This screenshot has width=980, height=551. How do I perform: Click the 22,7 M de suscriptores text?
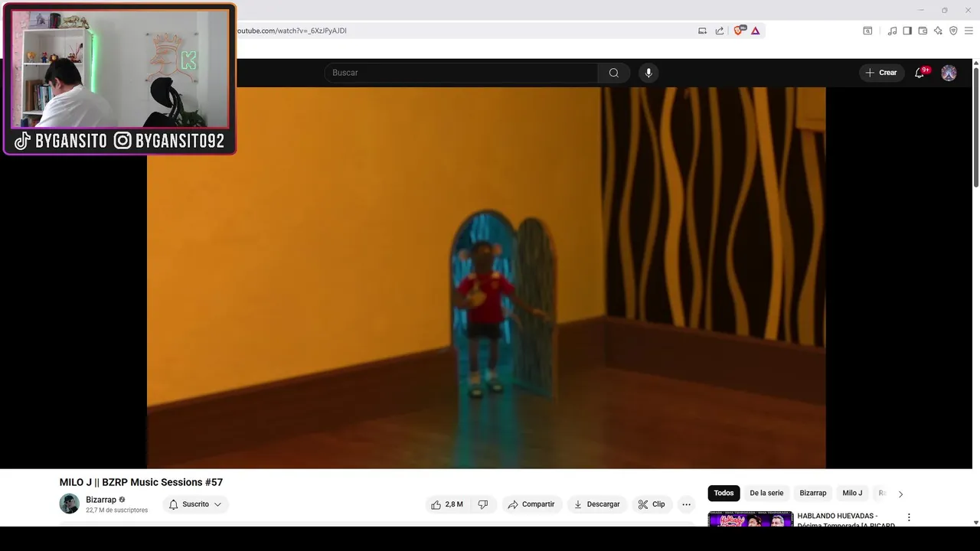click(116, 510)
